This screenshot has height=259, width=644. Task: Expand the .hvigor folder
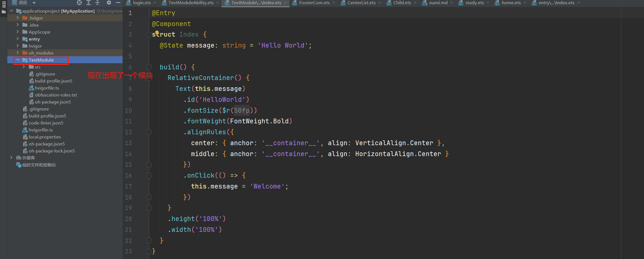pos(18,18)
